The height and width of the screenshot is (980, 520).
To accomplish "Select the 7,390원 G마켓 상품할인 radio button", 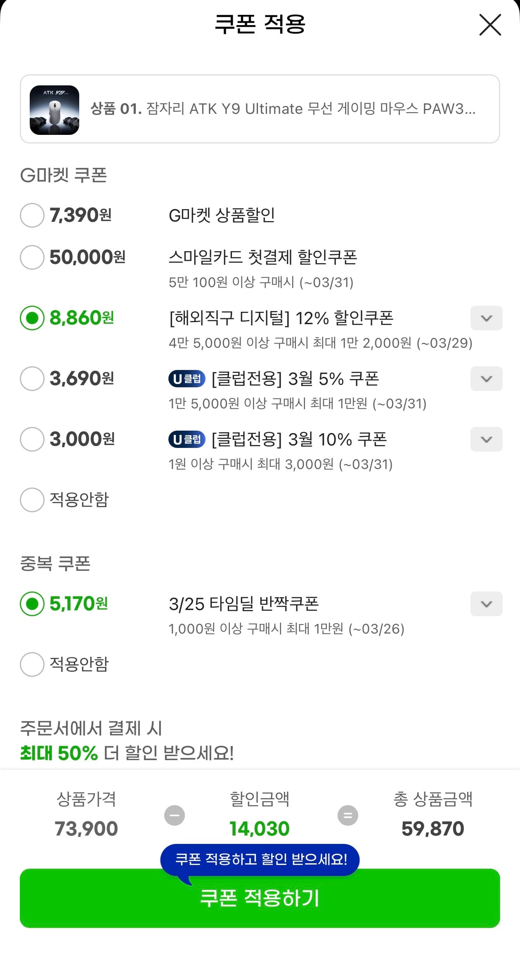I will pos(32,215).
